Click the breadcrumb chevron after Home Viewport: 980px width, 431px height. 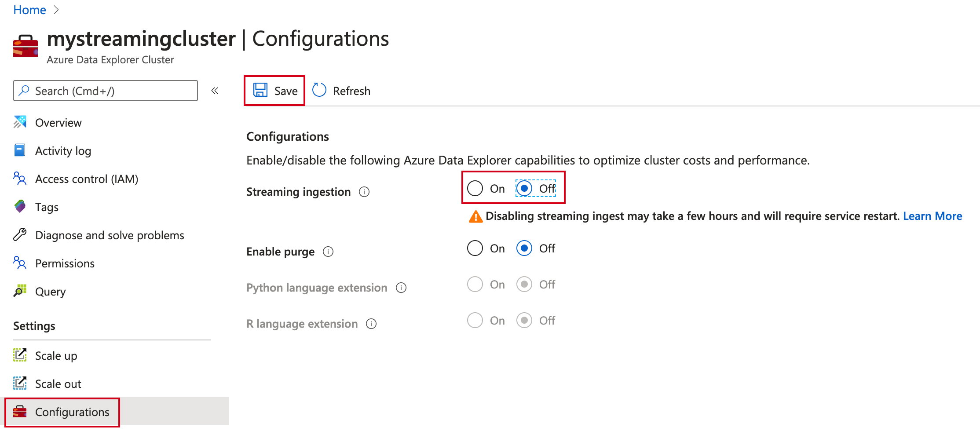56,10
